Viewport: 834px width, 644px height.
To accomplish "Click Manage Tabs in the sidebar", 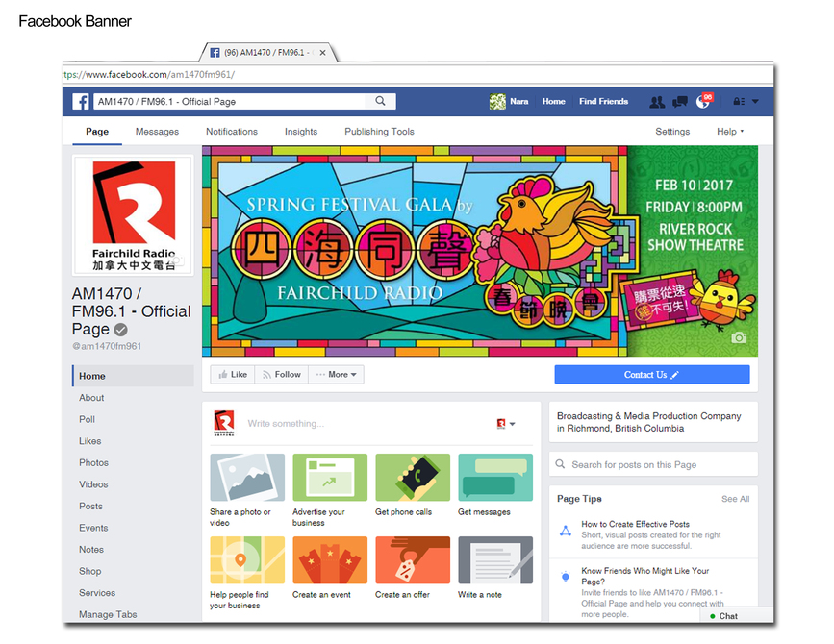I will pos(108,614).
